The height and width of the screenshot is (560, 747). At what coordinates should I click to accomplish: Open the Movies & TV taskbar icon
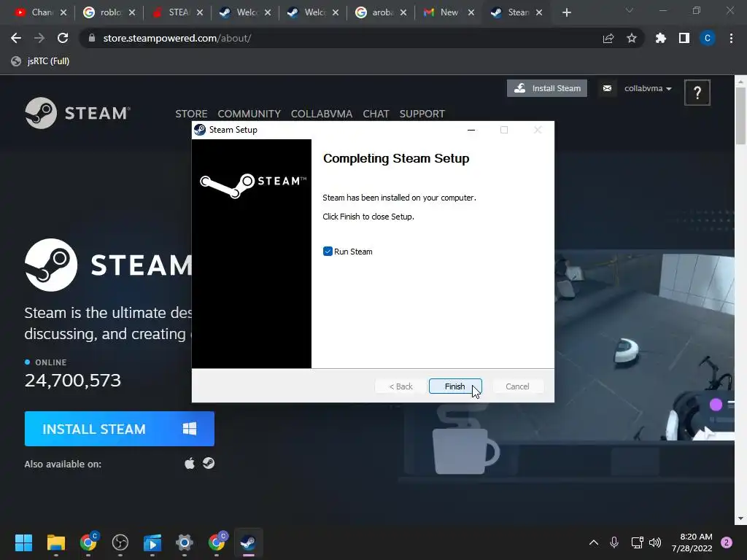click(152, 542)
